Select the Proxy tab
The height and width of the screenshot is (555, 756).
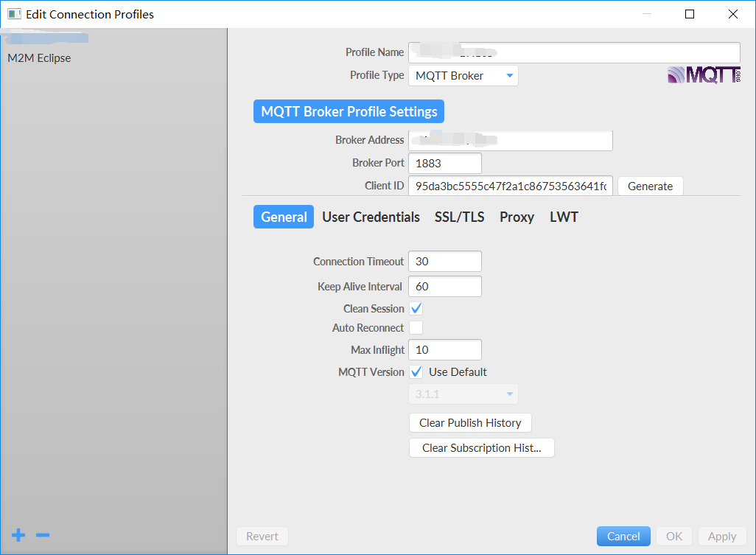[517, 217]
